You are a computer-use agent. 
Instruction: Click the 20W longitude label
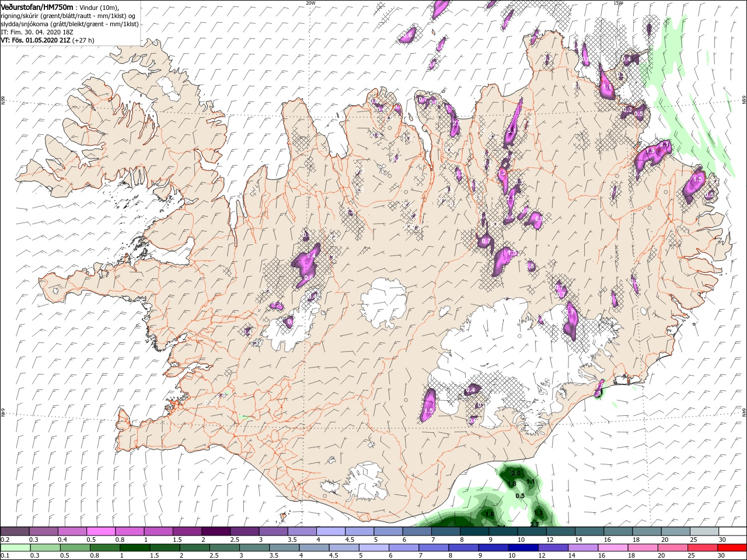(311, 3)
